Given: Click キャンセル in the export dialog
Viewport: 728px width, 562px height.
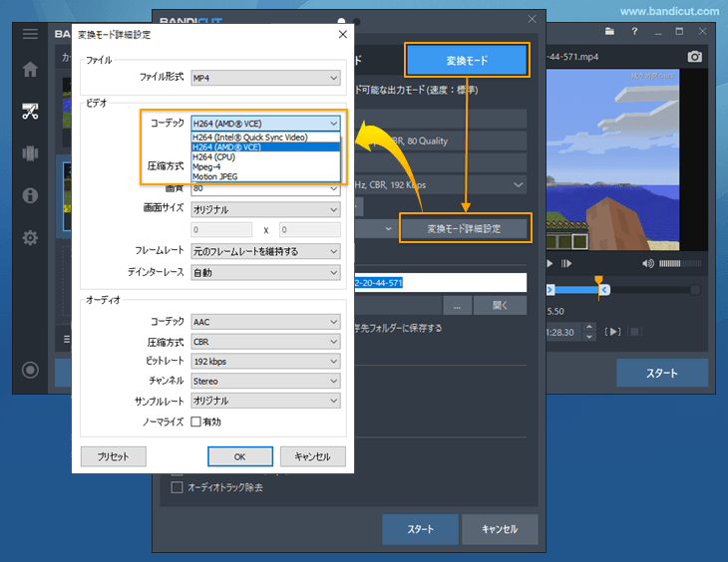Looking at the screenshot, I should click(500, 529).
